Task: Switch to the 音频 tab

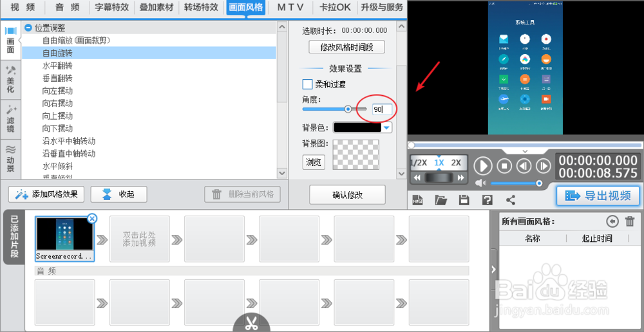Action: [67, 7]
